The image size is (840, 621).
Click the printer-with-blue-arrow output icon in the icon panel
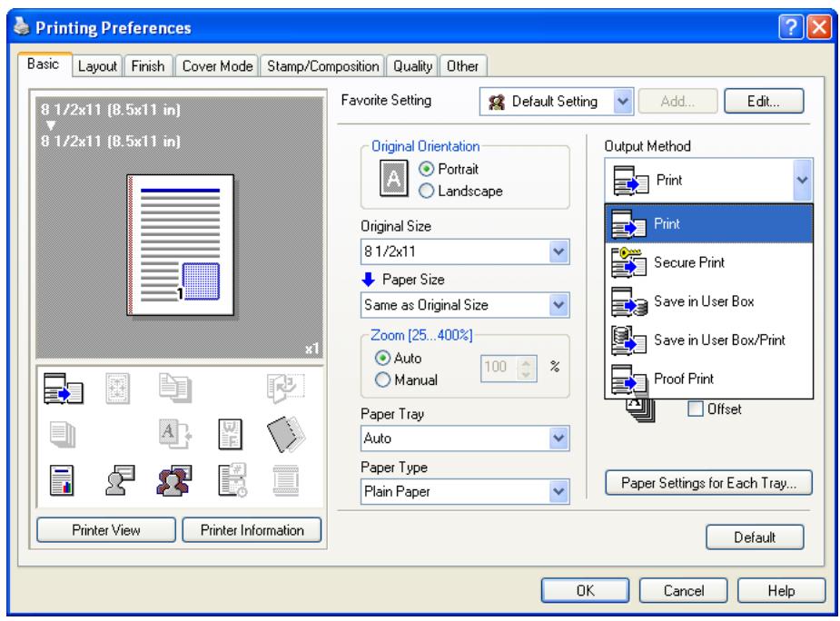[64, 389]
